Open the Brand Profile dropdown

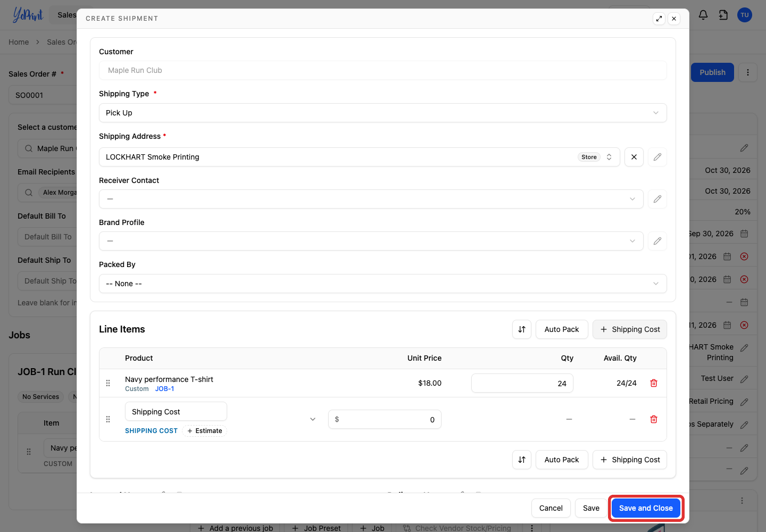point(371,241)
